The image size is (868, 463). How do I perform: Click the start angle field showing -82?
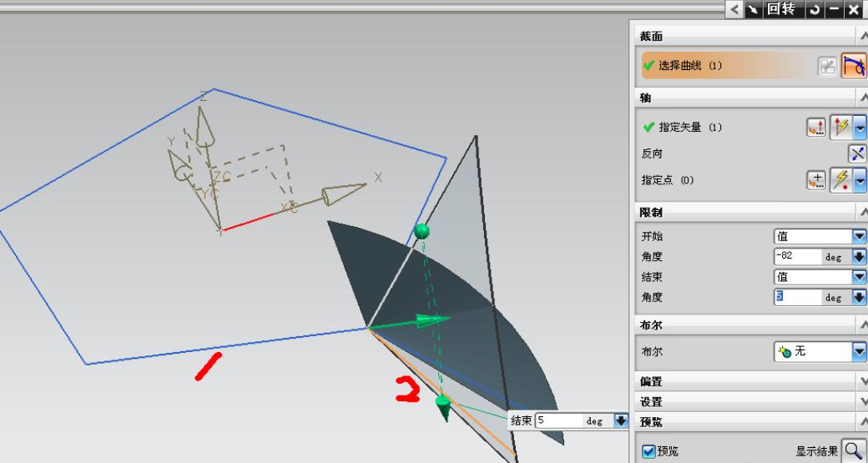coord(798,257)
